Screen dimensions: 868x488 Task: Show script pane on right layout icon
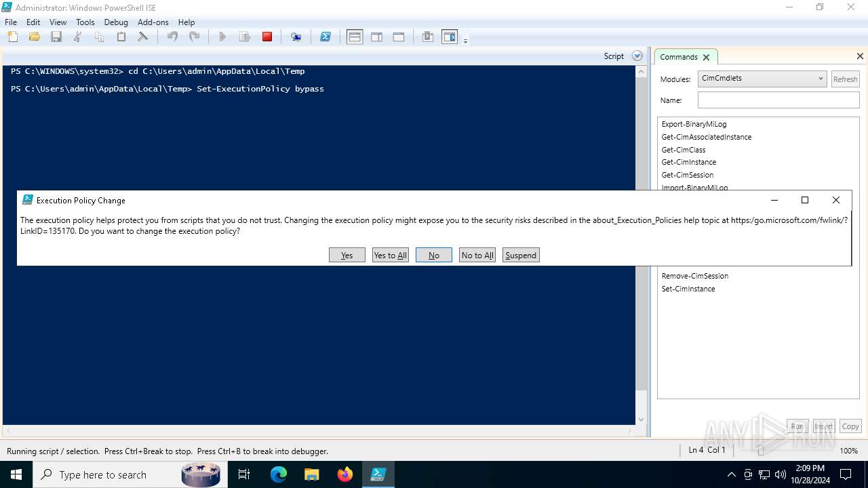pyautogui.click(x=376, y=37)
